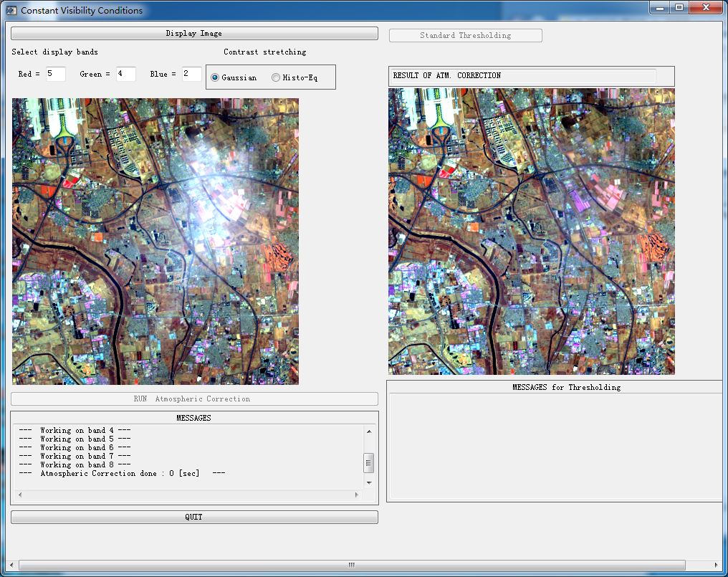Click the window's bottom scrollbar right arrow
This screenshot has width=728, height=577.
tap(715, 565)
